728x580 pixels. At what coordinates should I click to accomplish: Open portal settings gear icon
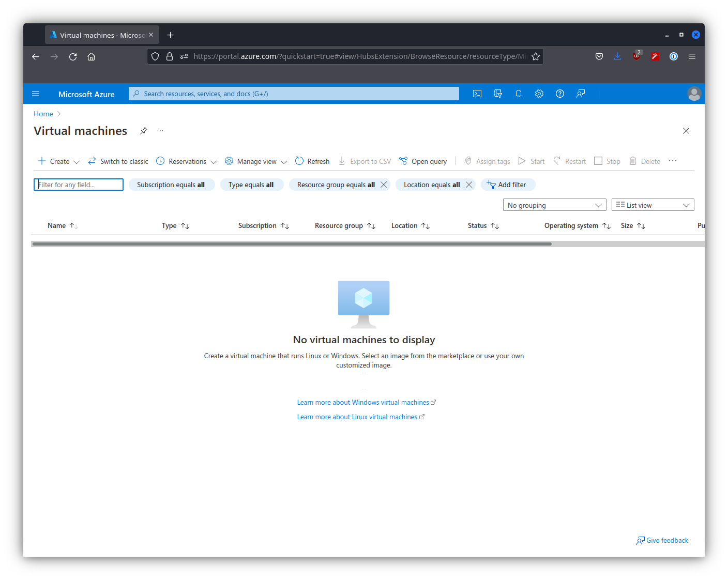[539, 94]
